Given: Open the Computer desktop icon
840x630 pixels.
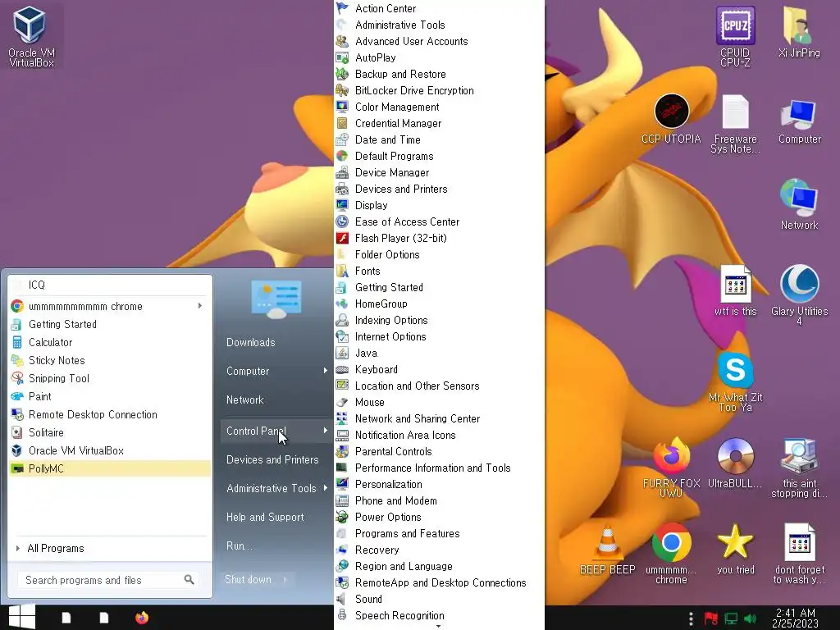Looking at the screenshot, I should tap(799, 120).
